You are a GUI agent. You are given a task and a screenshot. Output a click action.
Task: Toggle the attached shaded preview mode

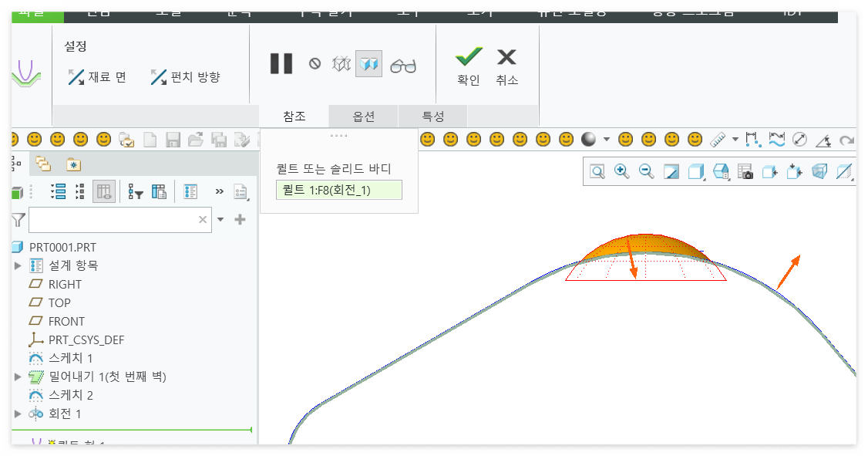coord(368,64)
